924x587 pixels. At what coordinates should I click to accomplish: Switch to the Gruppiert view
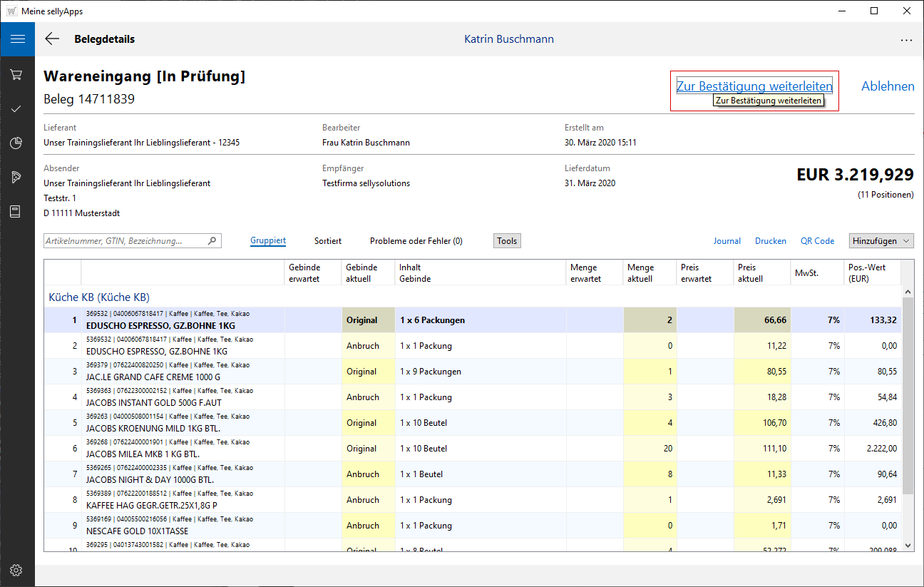268,241
